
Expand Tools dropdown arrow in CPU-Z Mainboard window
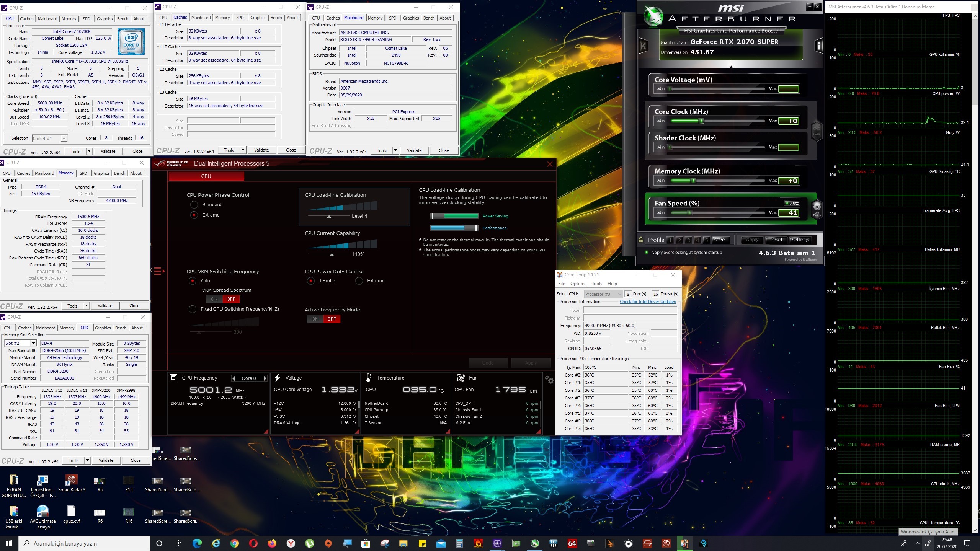click(395, 150)
